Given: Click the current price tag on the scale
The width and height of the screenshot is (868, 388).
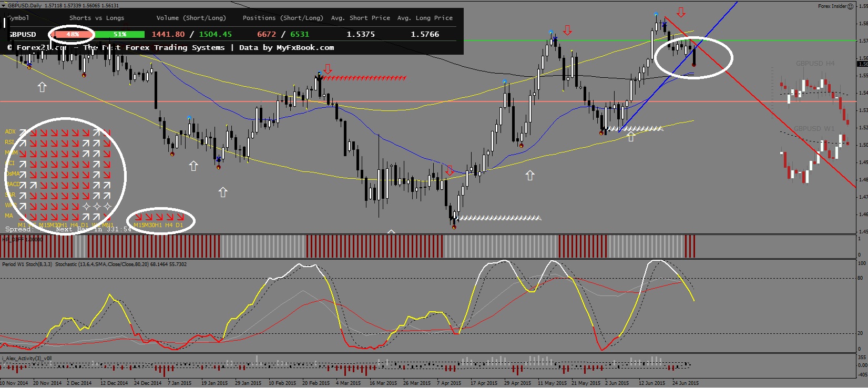Looking at the screenshot, I should pos(862,64).
